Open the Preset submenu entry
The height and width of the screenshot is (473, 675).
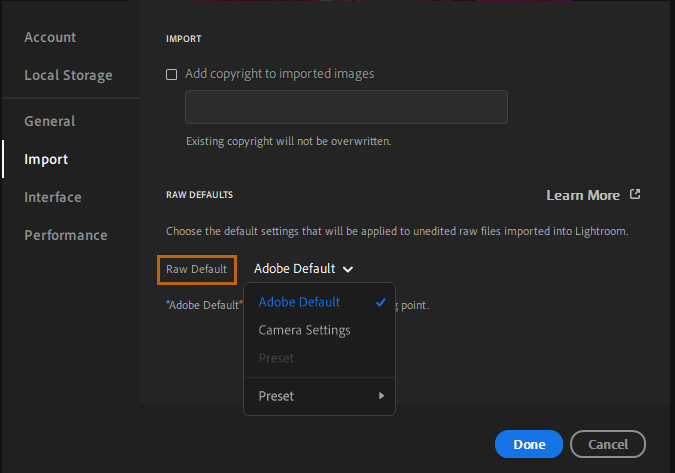277,396
